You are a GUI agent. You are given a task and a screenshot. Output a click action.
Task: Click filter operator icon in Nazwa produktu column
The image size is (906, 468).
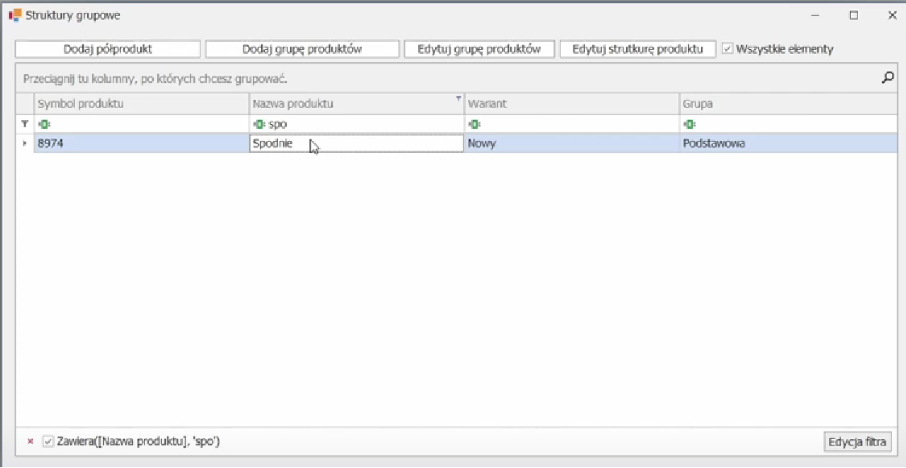[x=259, y=124]
